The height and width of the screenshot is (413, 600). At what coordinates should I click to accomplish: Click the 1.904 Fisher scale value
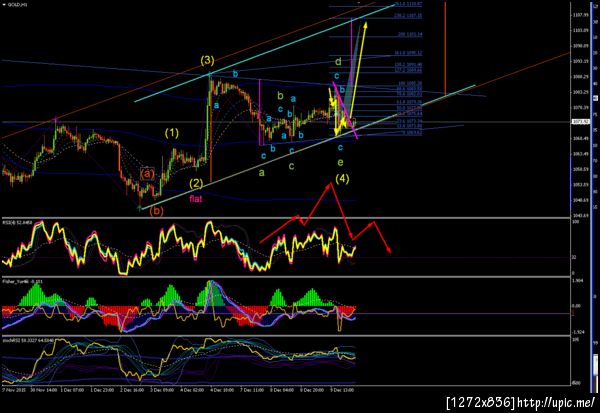577,281
